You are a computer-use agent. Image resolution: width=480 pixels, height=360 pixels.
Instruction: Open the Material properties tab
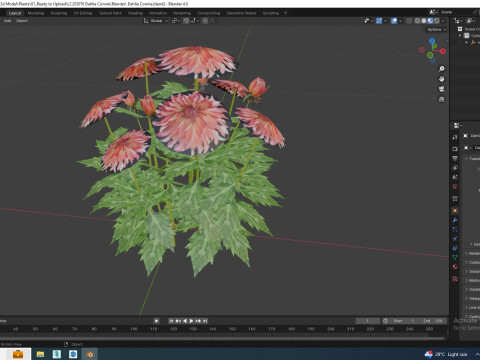tap(455, 267)
